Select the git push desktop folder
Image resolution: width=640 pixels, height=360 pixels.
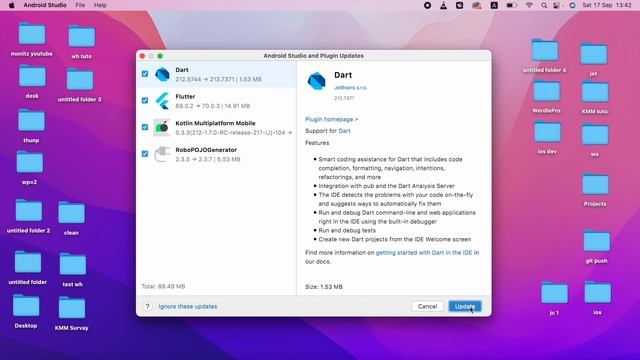[x=597, y=241]
